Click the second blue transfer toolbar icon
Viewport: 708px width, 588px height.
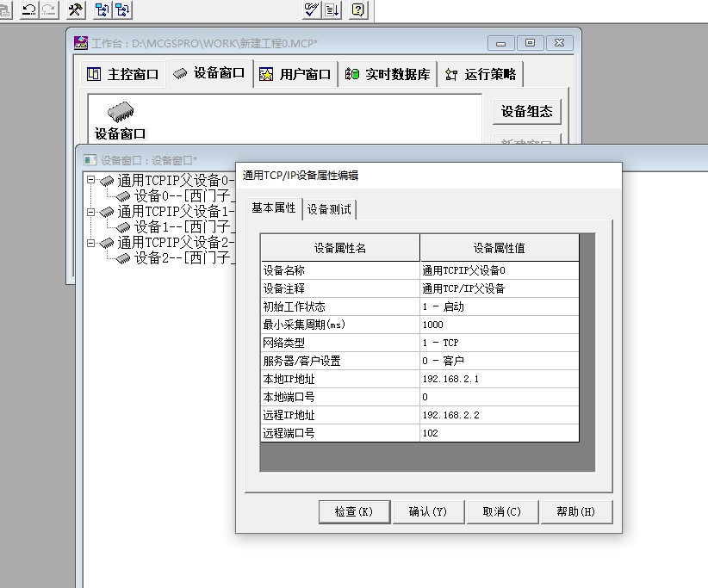tap(123, 9)
